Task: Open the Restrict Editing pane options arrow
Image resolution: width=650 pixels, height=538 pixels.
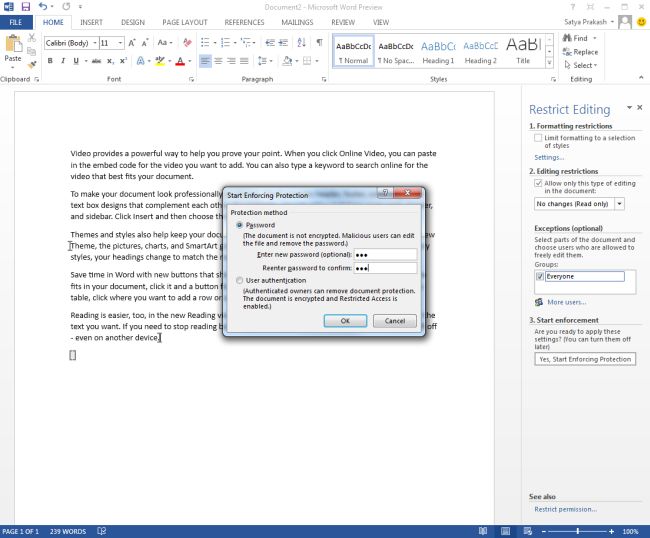Action: point(629,107)
